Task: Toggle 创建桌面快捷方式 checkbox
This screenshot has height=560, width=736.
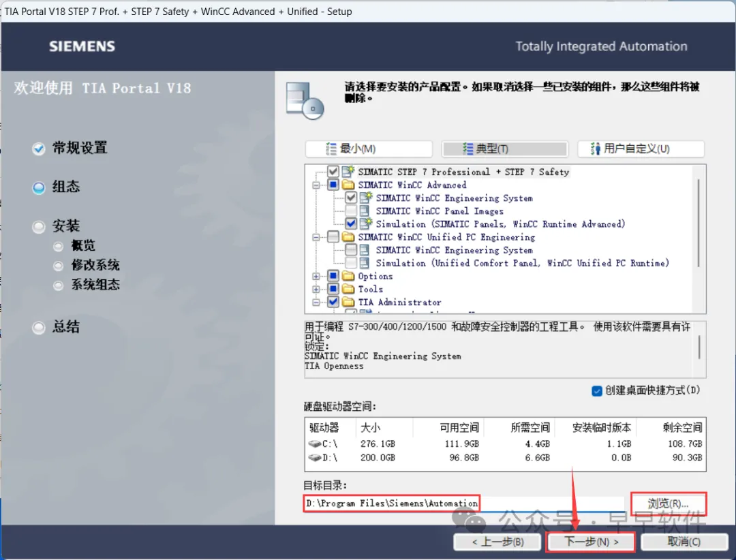Action: coord(597,391)
